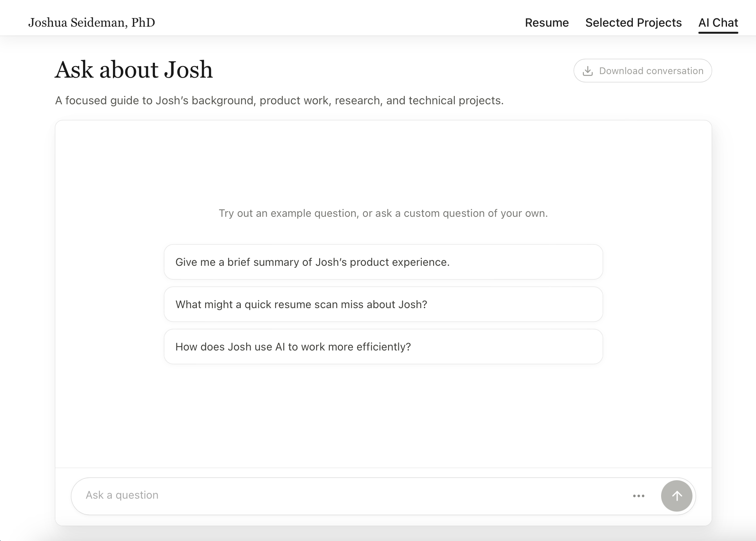Pick the question about Josh using AI
Image resolution: width=756 pixels, height=541 pixels.
(383, 347)
